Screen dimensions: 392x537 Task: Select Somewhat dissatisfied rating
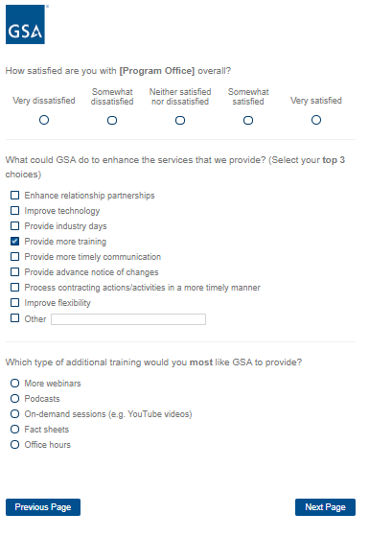[112, 120]
